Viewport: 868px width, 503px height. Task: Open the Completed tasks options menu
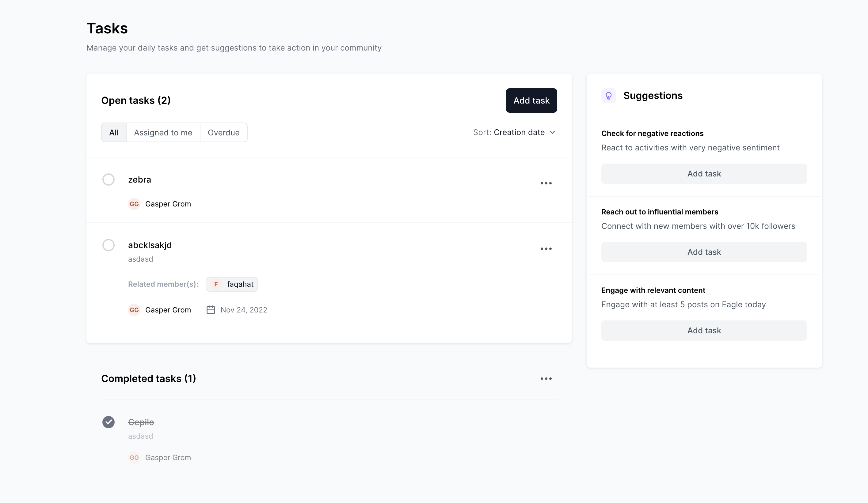[x=546, y=378]
